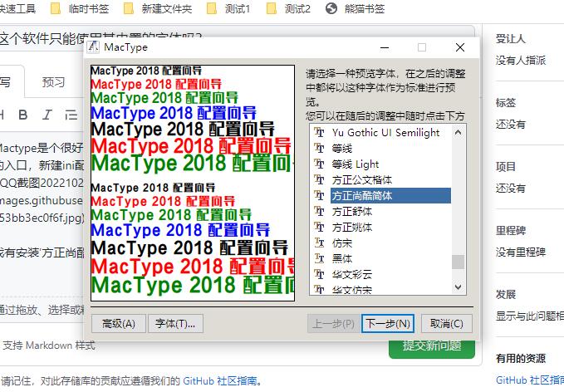Viewport: 564px width, 392px height.
Task: Open 里程碑 milestone sidebar section
Action: point(510,230)
